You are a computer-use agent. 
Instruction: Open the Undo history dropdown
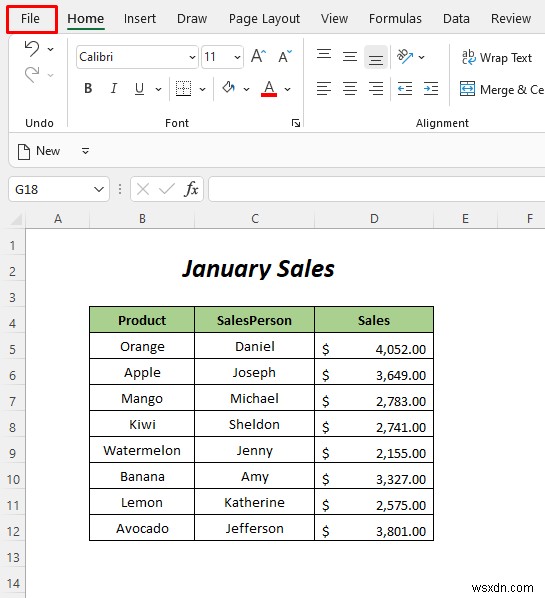tap(50, 49)
